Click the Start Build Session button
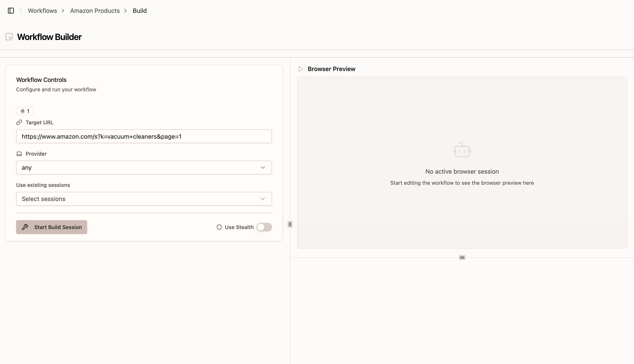Viewport: 634px width, 364px height. pyautogui.click(x=52, y=227)
